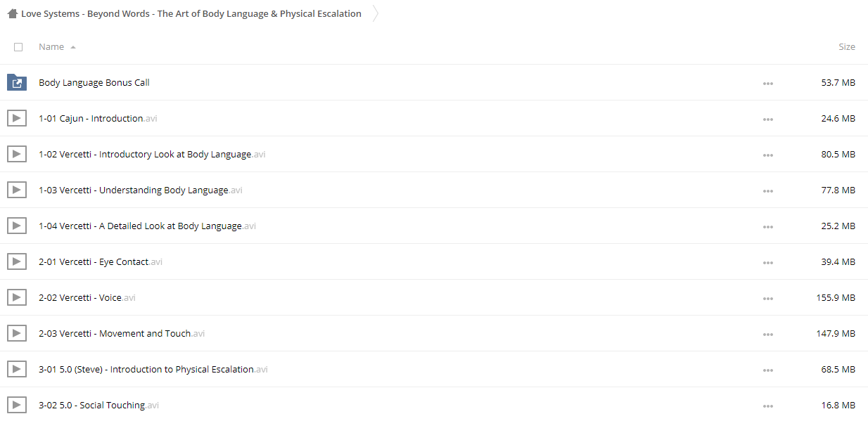Click the play icon for 3-02 5.0 - Social Touching
This screenshot has height=421, width=868.
coord(17,405)
